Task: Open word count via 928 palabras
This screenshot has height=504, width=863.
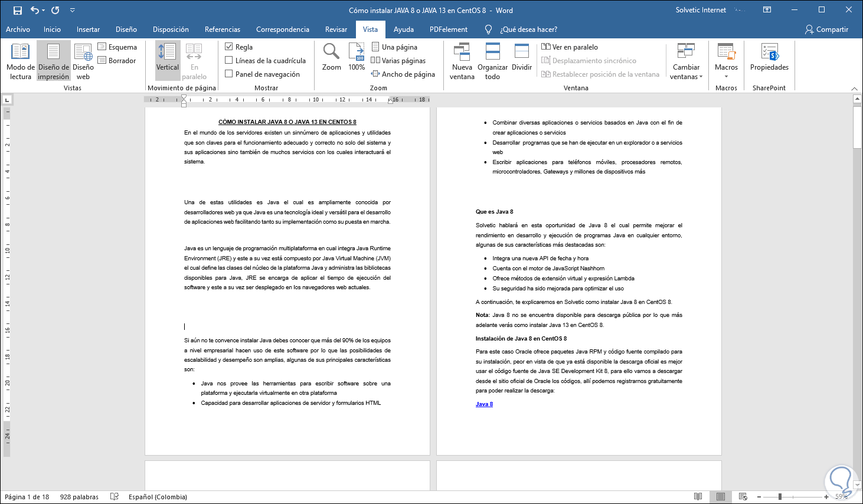Action: (79, 497)
